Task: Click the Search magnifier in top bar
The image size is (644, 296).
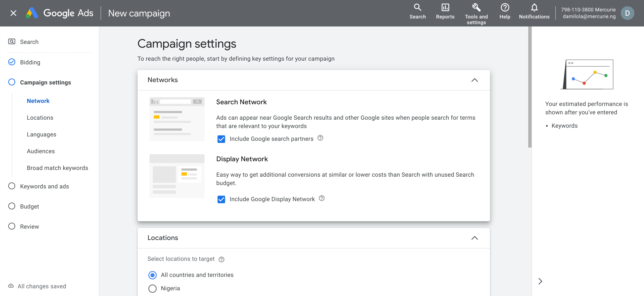Action: pos(417,8)
